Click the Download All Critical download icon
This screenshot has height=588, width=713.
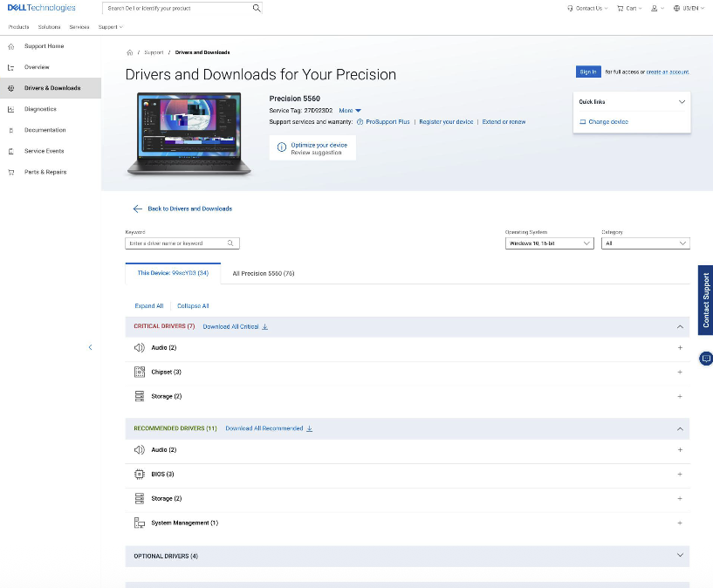click(x=265, y=327)
